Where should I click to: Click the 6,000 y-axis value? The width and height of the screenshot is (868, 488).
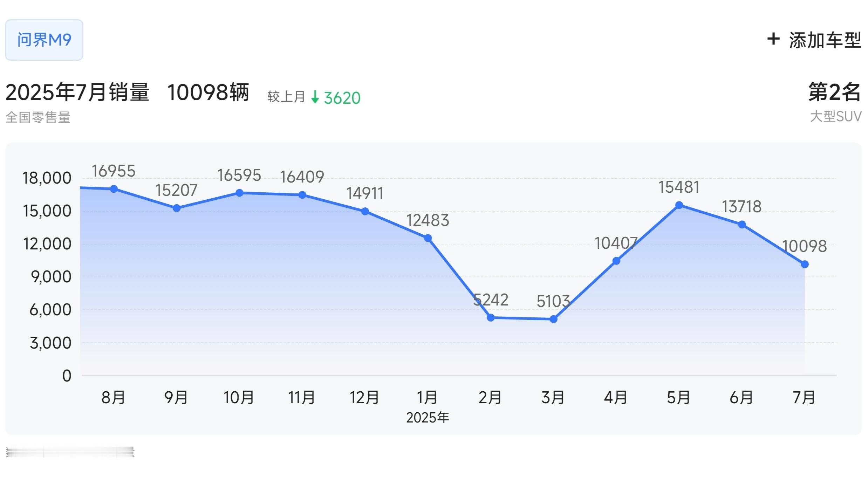coord(50,310)
